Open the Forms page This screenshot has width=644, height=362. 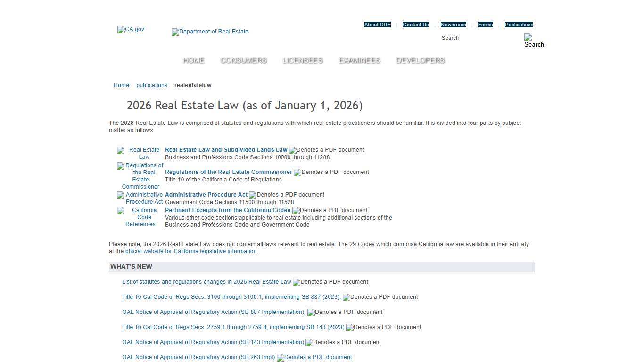tap(485, 25)
